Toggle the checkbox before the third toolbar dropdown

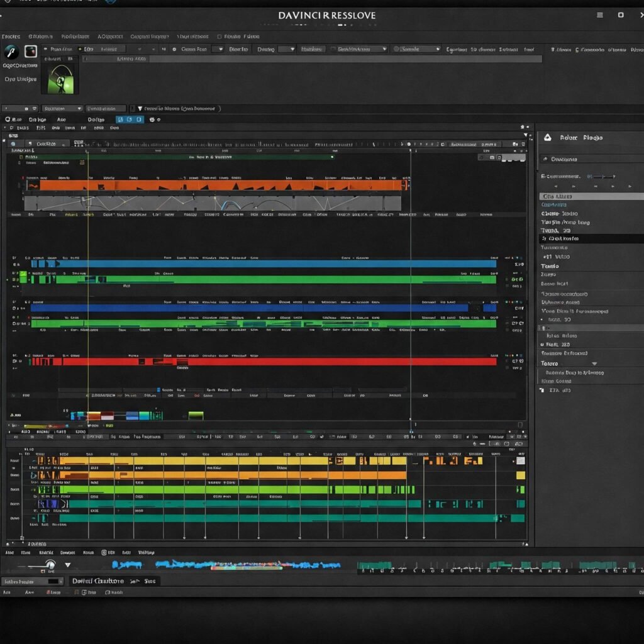coord(333,49)
